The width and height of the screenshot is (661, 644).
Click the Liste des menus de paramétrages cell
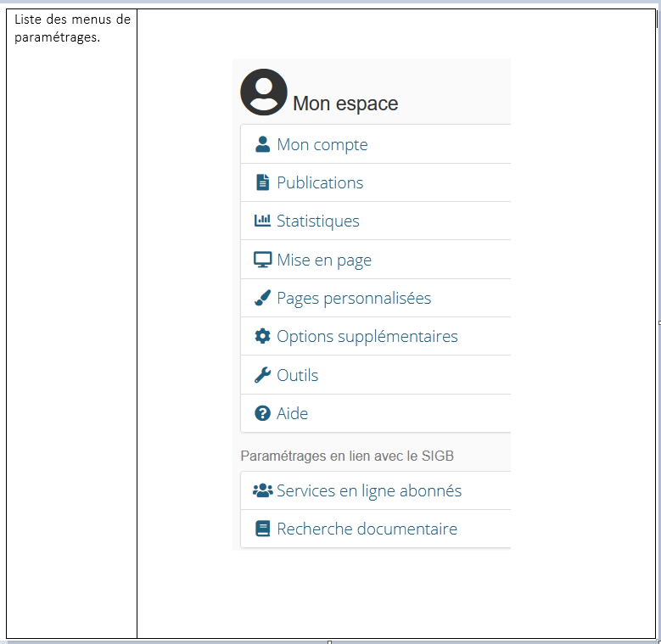pos(72,28)
